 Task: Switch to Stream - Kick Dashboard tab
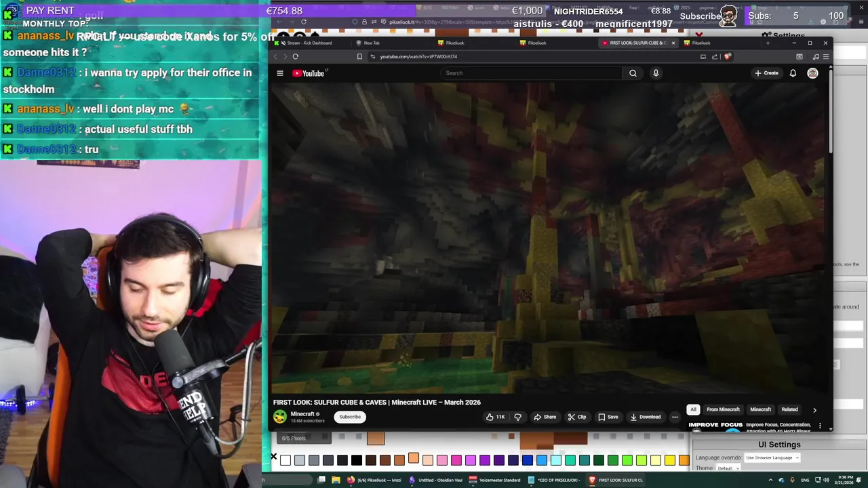[x=309, y=43]
